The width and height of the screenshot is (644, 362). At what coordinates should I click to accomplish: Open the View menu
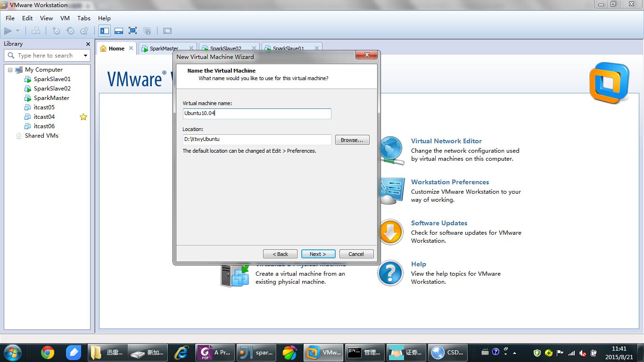[x=46, y=18]
